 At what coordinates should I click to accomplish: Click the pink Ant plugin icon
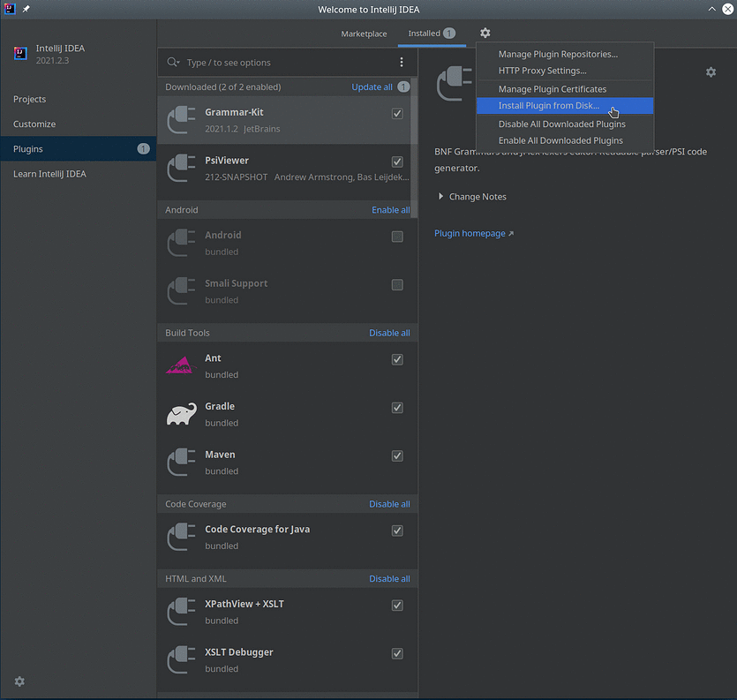coord(180,365)
